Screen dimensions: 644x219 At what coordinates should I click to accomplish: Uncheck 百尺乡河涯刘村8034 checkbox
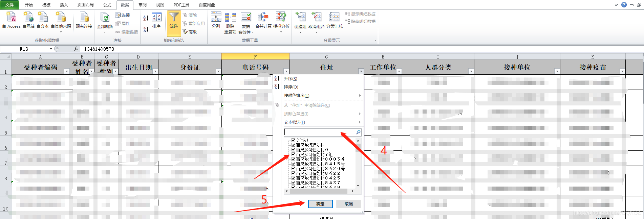coord(293,159)
